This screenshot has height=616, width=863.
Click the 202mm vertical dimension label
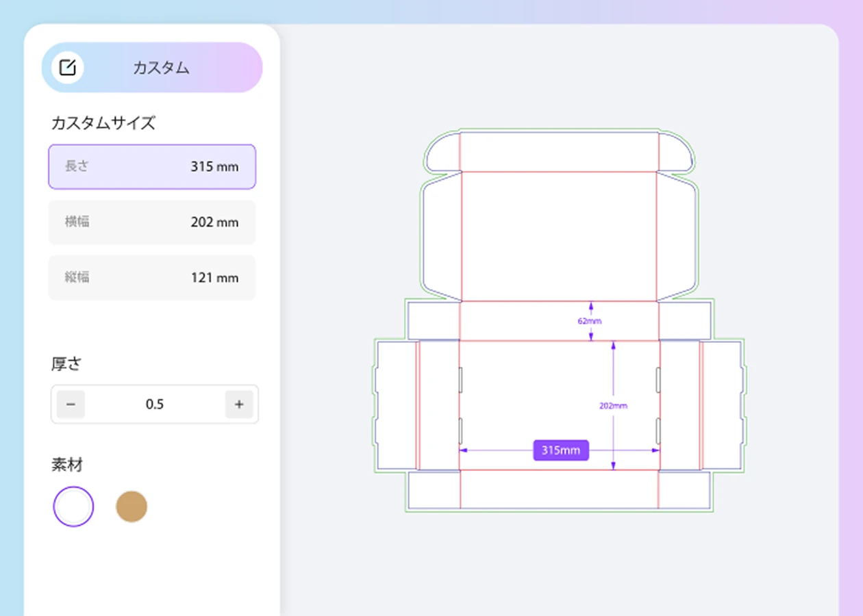click(613, 406)
